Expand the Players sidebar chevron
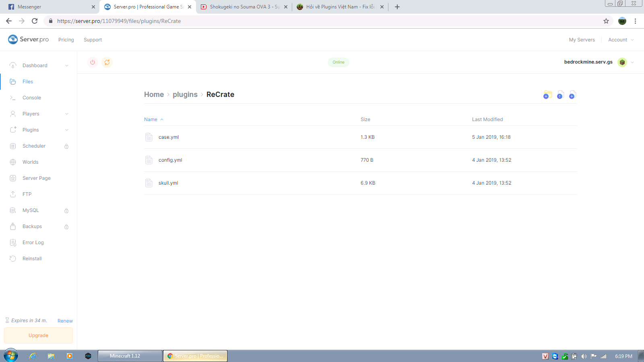 tap(67, 114)
